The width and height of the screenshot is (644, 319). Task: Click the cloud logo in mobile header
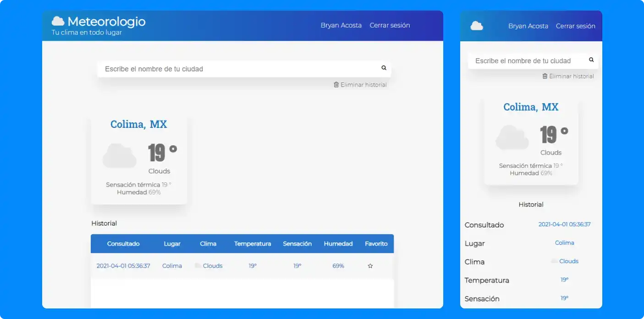point(477,26)
